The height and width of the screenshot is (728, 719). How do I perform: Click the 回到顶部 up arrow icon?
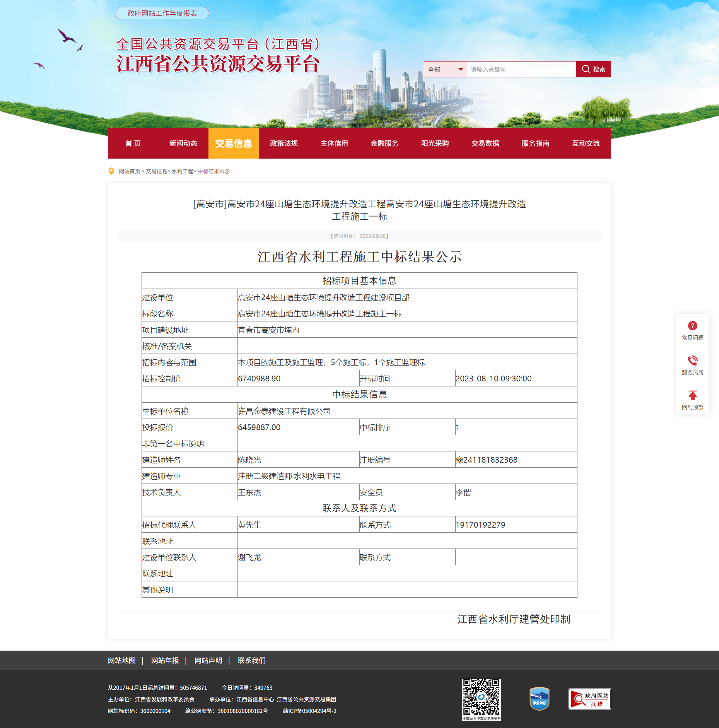coord(692,395)
